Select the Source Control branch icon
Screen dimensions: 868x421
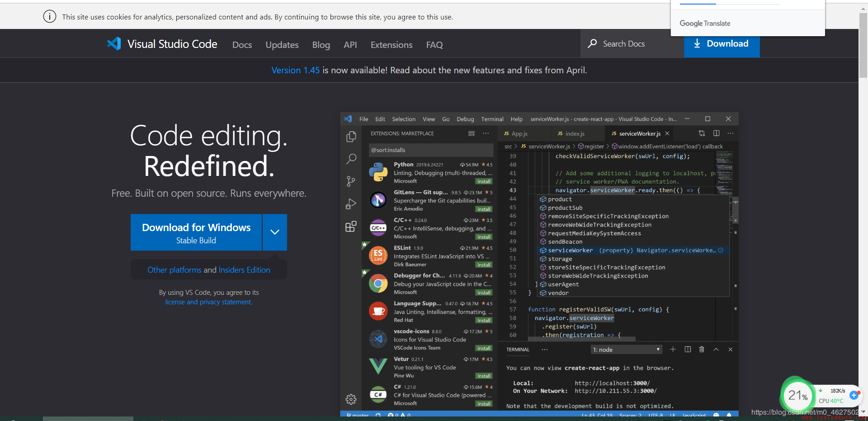(351, 181)
